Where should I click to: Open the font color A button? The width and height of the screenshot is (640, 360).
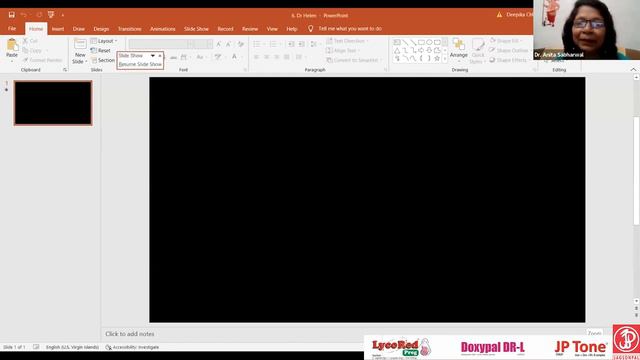click(235, 57)
